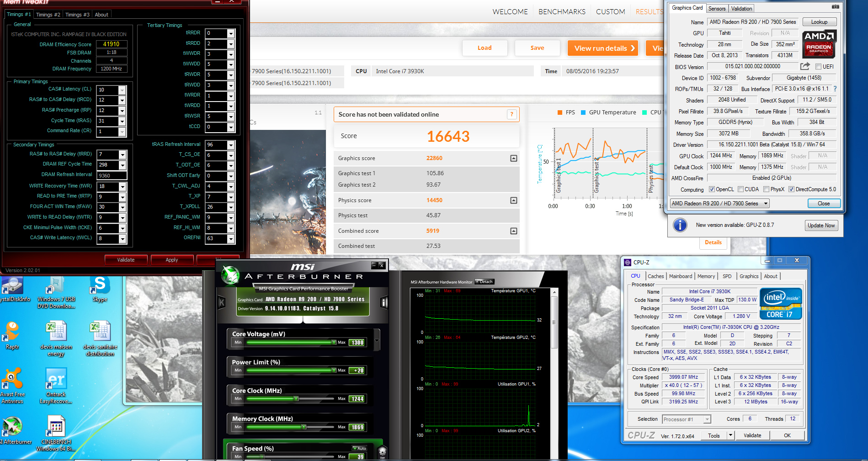This screenshot has height=461, width=868.
Task: Click Detach button on hardware monitor
Action: tap(485, 282)
